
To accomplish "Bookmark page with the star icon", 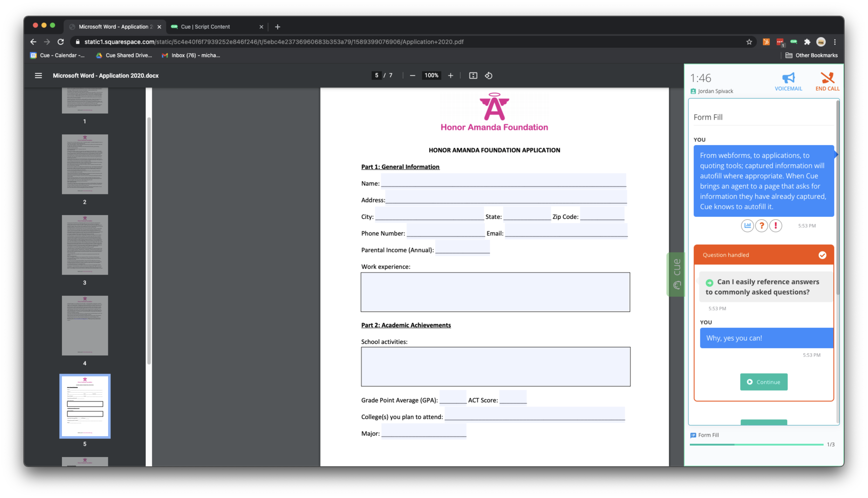I will click(x=749, y=42).
